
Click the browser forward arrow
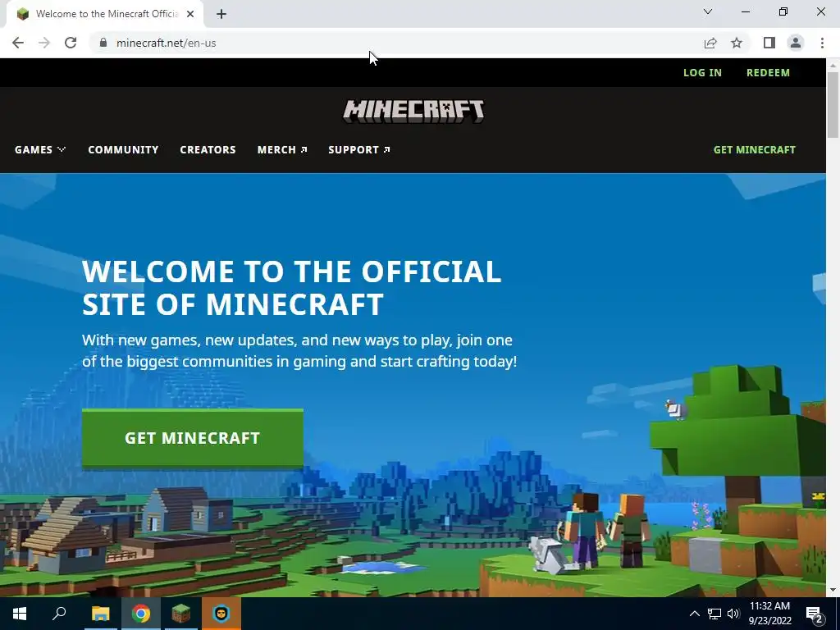tap(44, 43)
